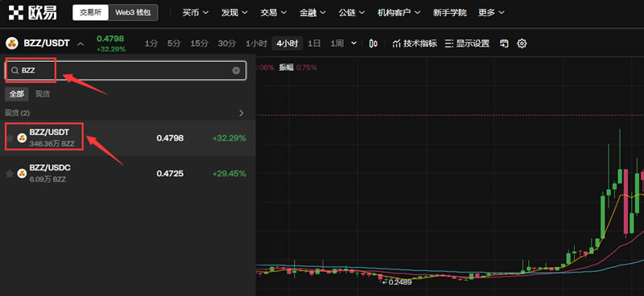Image resolution: width=644 pixels, height=296 pixels.
Task: Set chart interval to 1周
Action: click(x=336, y=43)
